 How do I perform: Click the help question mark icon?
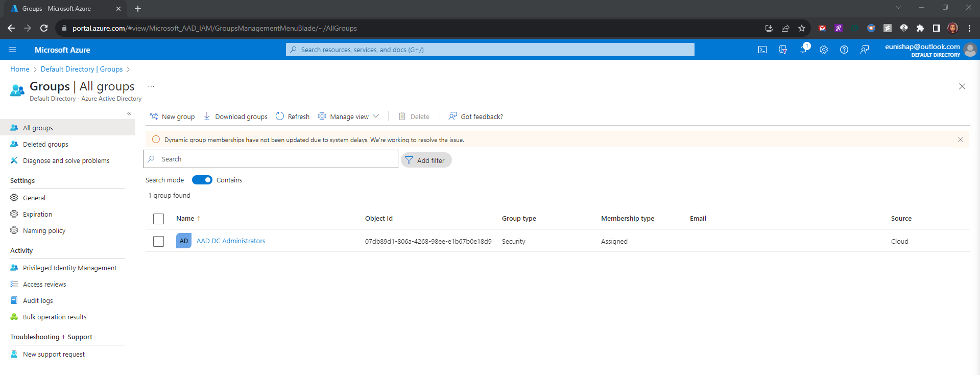click(x=844, y=50)
